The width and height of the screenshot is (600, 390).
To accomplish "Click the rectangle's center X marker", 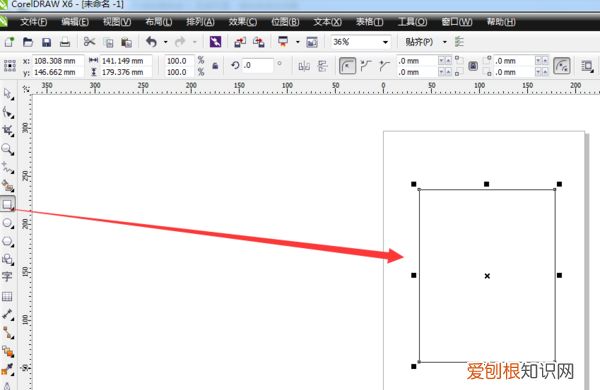I will point(487,276).
